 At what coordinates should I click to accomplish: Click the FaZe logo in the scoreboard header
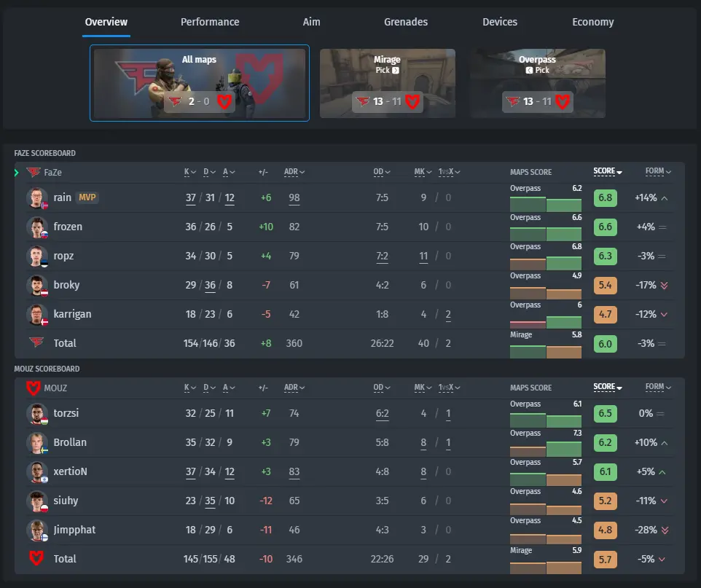tap(33, 172)
